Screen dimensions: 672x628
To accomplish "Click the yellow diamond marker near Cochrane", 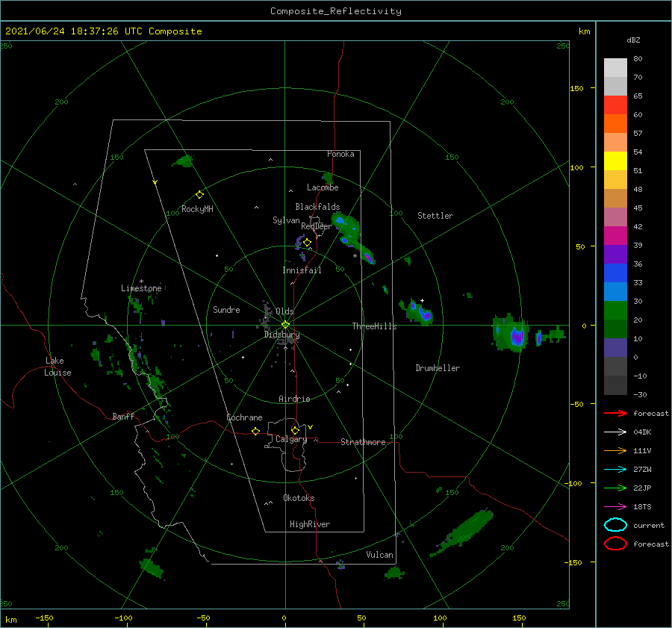I will point(255,432).
